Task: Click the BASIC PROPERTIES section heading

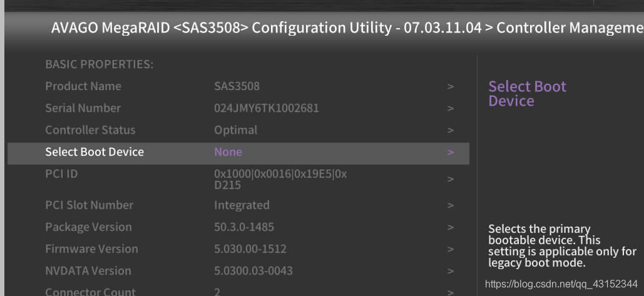Action: [99, 64]
